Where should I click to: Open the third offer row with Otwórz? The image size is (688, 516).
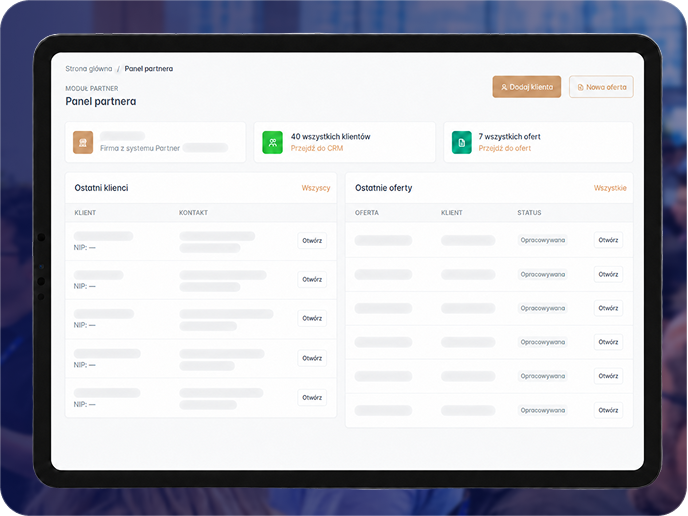[x=608, y=308]
